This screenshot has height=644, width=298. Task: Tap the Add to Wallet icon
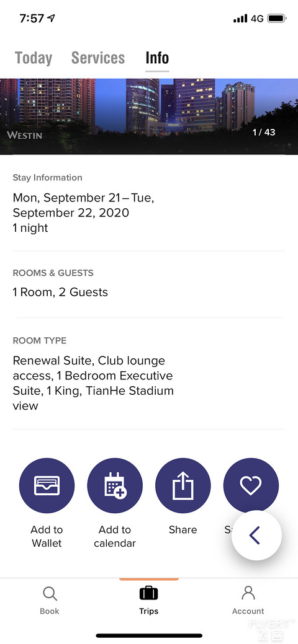(x=47, y=485)
